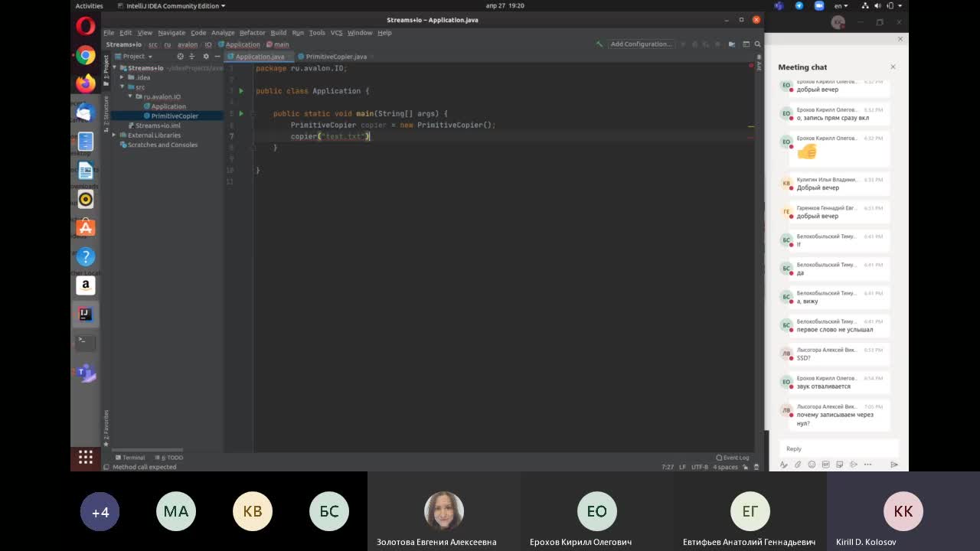Open the Terminal app in the dock

click(86, 342)
